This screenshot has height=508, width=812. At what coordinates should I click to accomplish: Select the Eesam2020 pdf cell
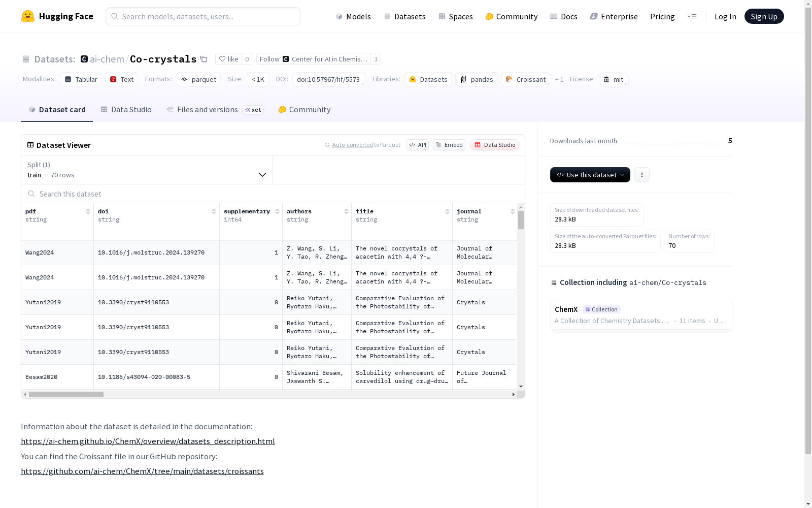click(57, 377)
